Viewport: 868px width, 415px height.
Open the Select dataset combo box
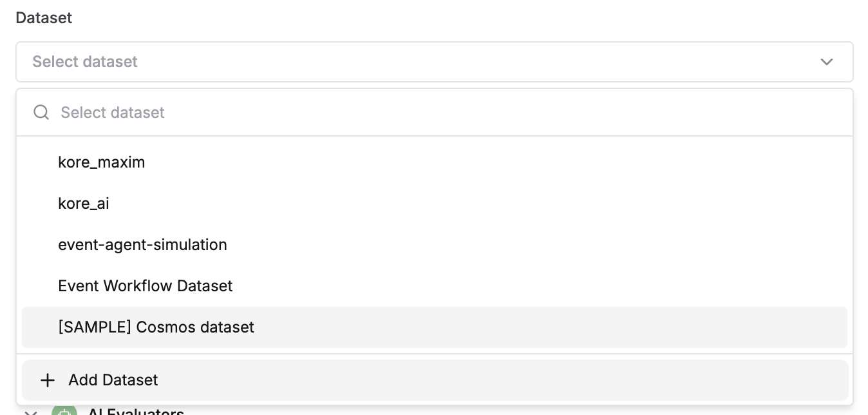click(435, 62)
